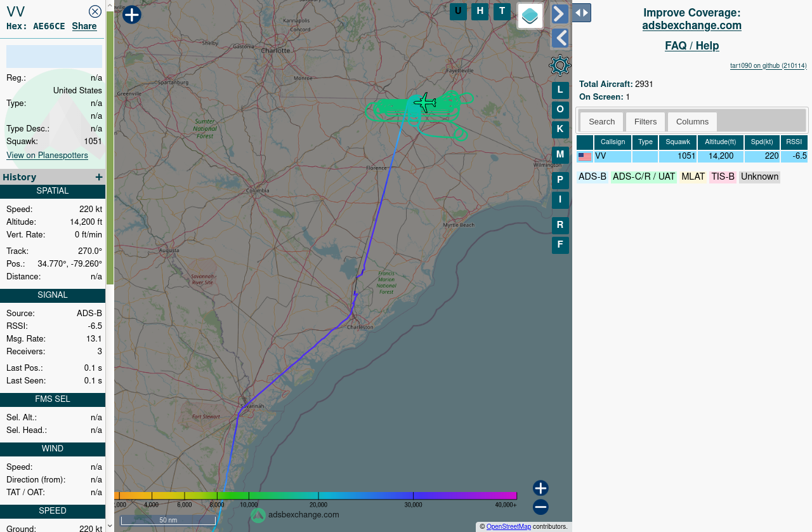
Task: Open the map layers switcher
Action: point(530,16)
